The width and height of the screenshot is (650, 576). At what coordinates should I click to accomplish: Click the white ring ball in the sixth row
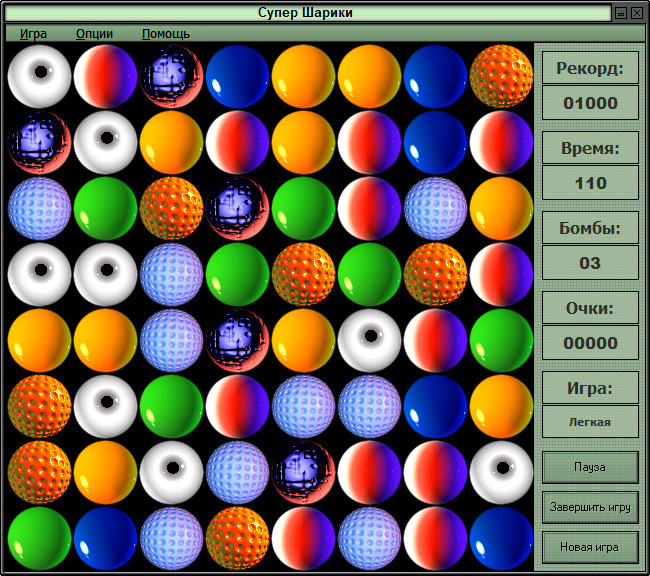click(105, 406)
